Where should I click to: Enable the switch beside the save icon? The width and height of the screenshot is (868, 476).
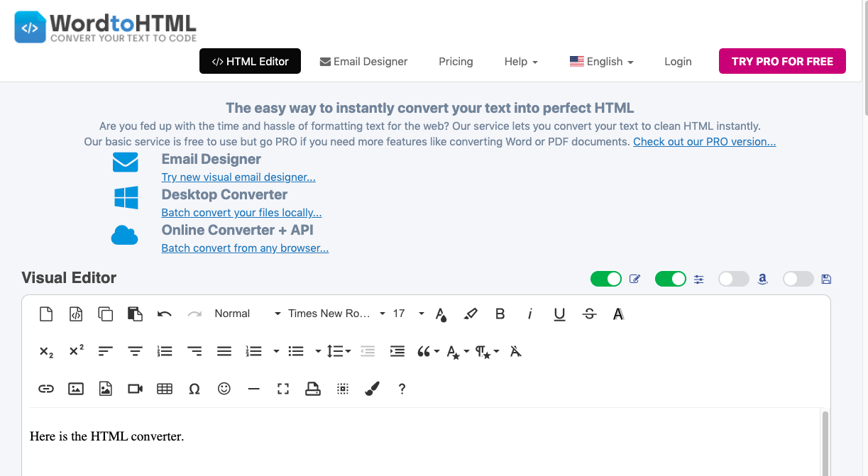[x=798, y=279]
